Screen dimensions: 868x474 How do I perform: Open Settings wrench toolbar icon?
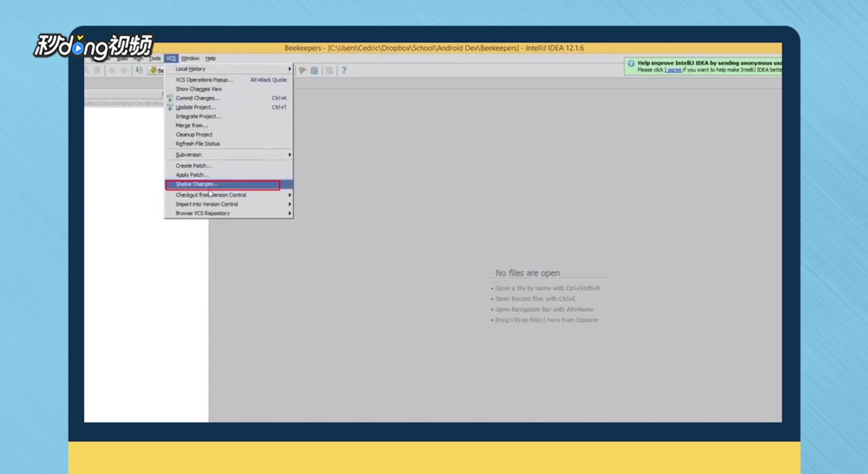point(302,70)
